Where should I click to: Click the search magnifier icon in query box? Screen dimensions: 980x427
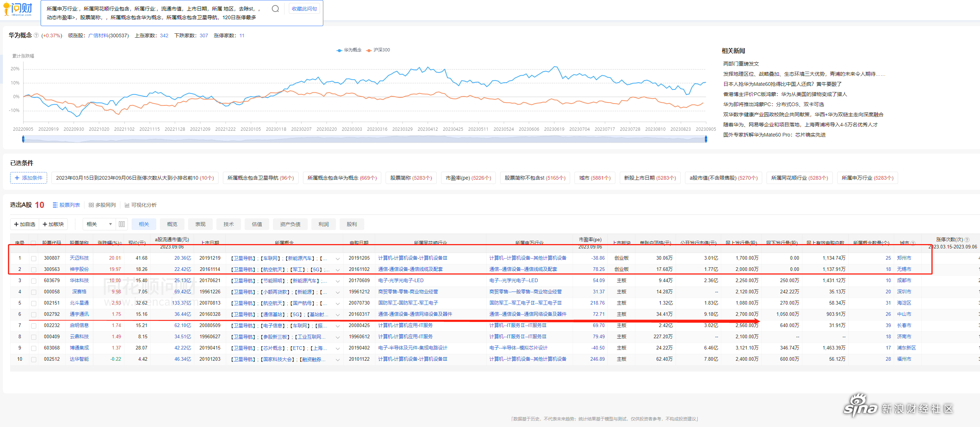tap(275, 9)
